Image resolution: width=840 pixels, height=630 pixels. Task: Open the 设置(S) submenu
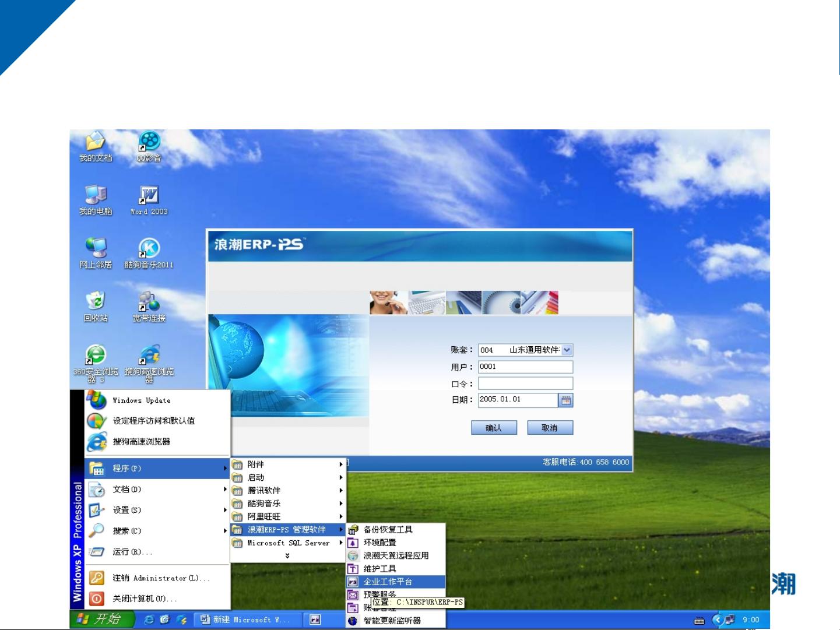click(x=157, y=510)
